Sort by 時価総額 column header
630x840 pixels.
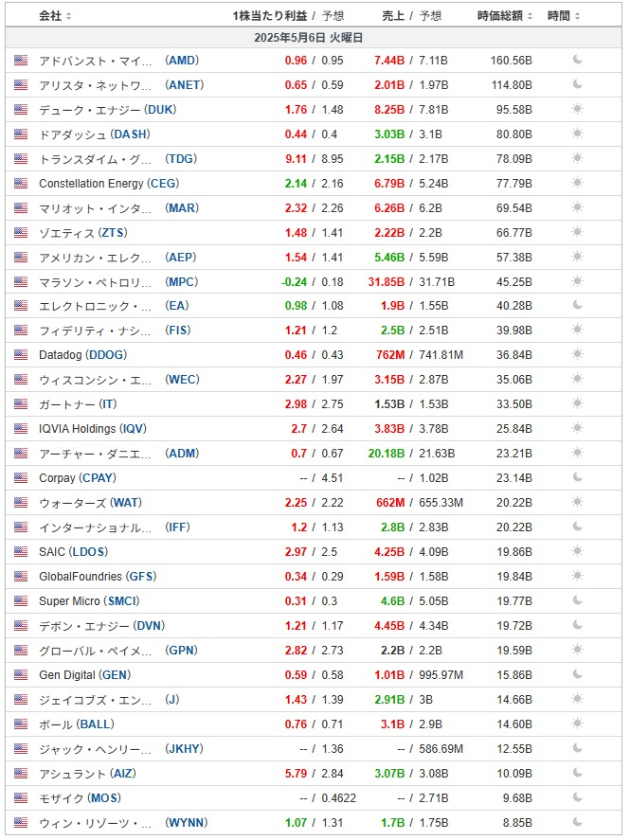[505, 16]
